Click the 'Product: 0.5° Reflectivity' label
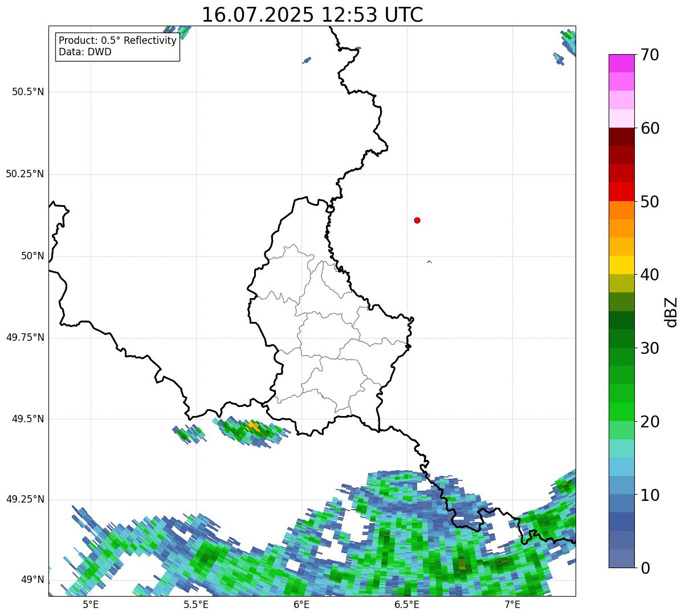 click(117, 41)
